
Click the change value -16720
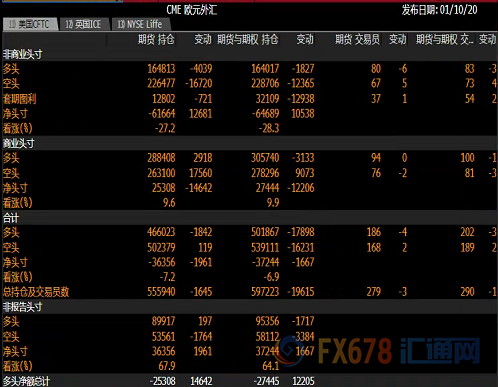pos(199,83)
